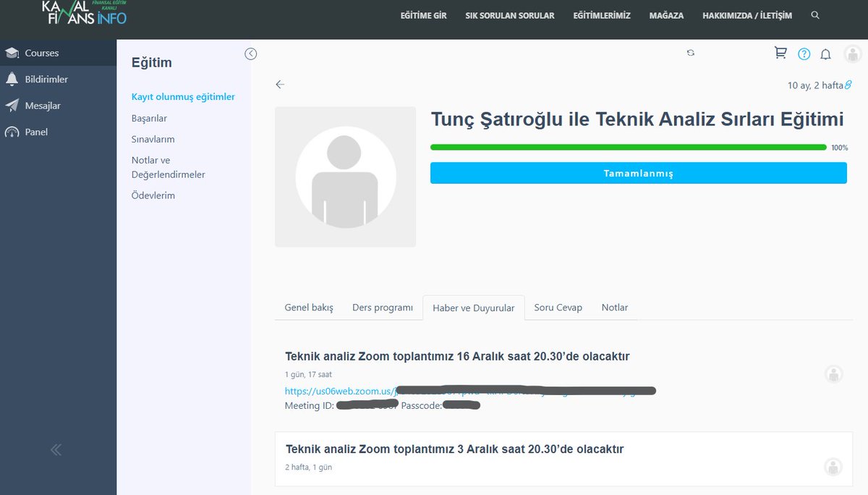The image size is (868, 495).
Task: Open the 16 Aralık Zoom announcement title
Action: coord(457,357)
